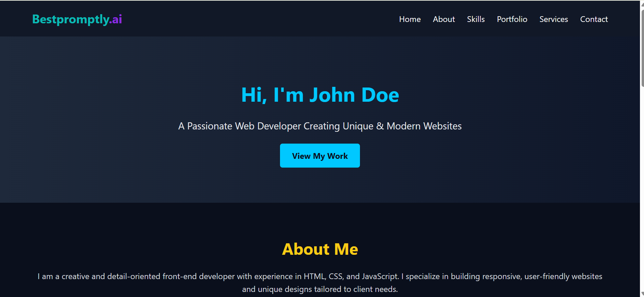Click the front-end developer description paragraph
This screenshot has height=297, width=644.
319,276
